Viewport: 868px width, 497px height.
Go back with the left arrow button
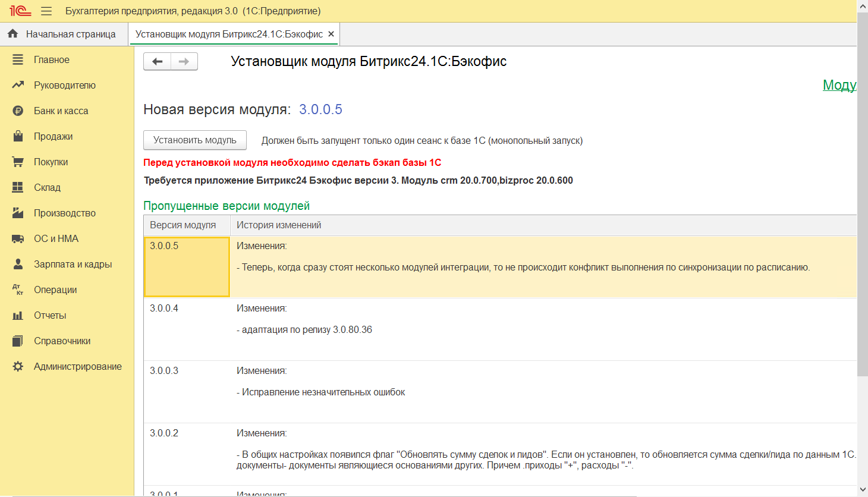pos(157,61)
